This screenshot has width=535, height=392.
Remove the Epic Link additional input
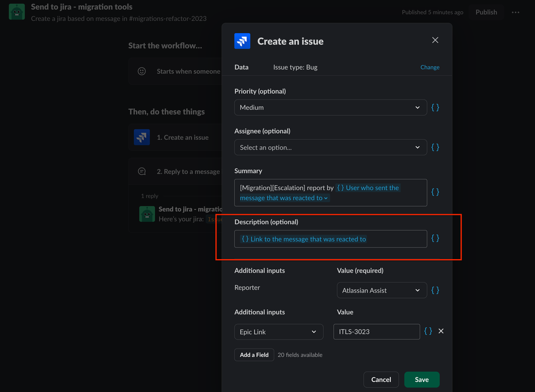coord(441,331)
